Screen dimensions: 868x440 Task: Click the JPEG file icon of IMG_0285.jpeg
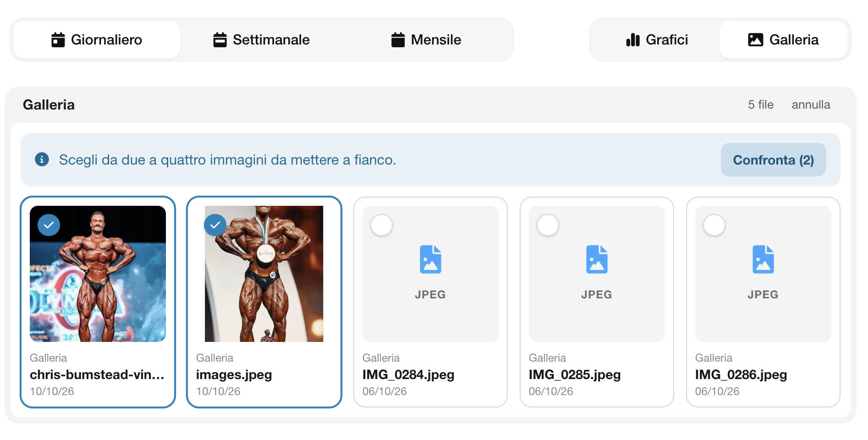(597, 259)
